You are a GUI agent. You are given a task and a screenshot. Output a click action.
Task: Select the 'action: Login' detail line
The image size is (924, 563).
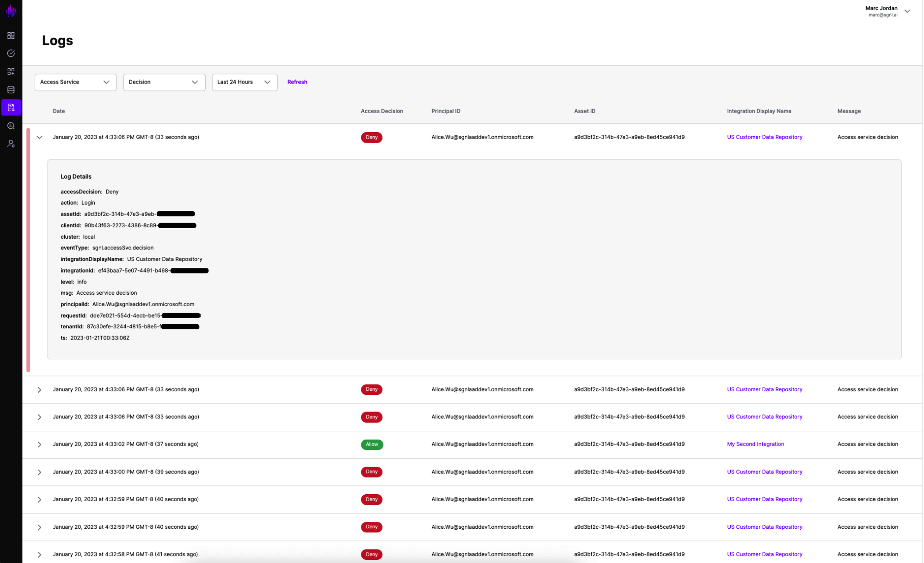point(78,203)
